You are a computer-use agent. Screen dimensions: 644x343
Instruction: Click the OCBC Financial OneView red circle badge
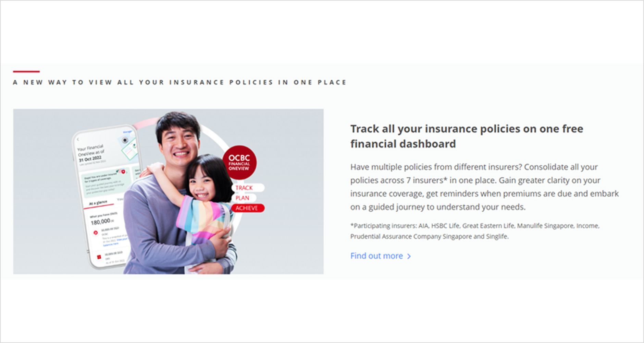239,162
